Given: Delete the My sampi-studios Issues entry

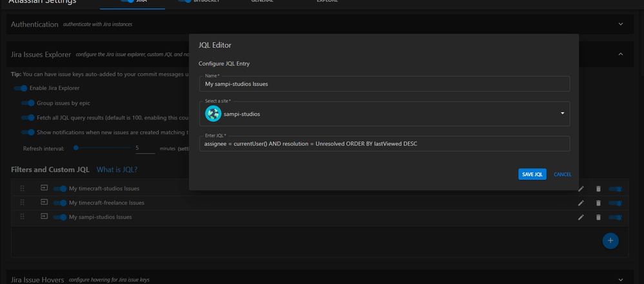Looking at the screenshot, I should pos(598,217).
